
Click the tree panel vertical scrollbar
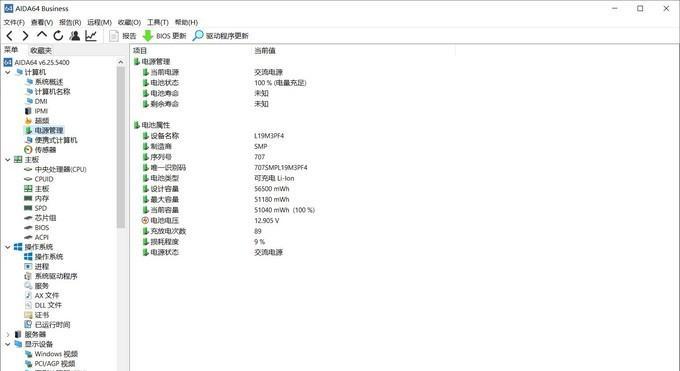point(121,148)
